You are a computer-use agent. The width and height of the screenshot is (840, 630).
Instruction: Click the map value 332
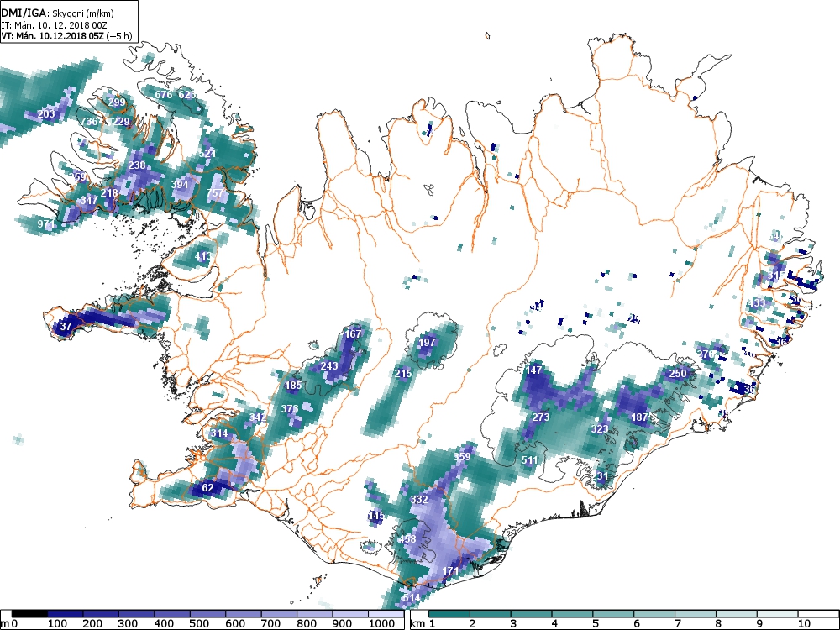[x=419, y=500]
